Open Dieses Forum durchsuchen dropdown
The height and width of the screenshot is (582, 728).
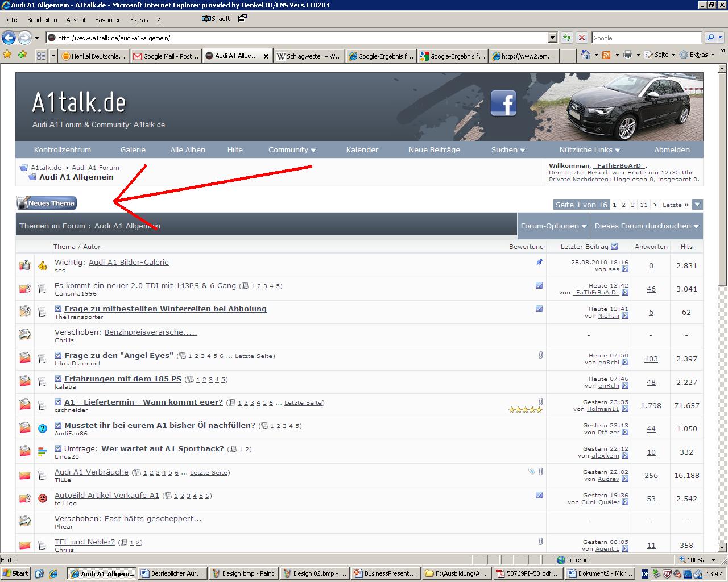(x=647, y=226)
